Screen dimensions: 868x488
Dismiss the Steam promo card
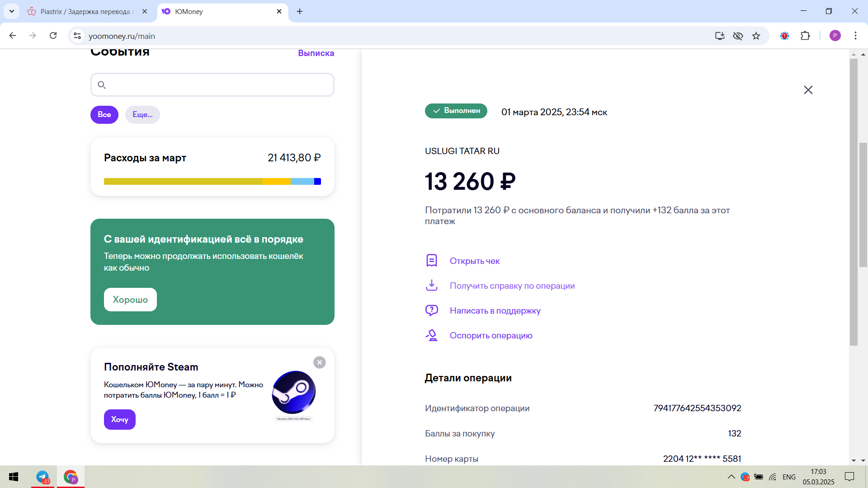click(x=320, y=362)
